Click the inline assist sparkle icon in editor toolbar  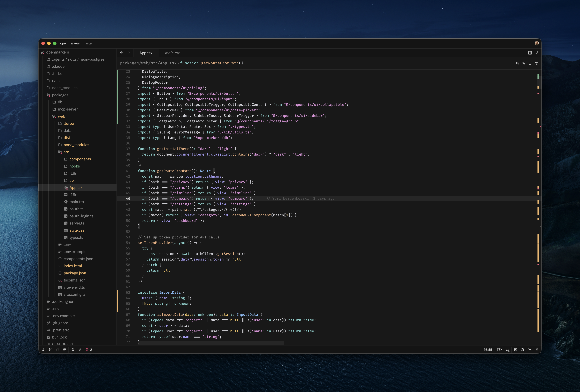[x=524, y=63]
